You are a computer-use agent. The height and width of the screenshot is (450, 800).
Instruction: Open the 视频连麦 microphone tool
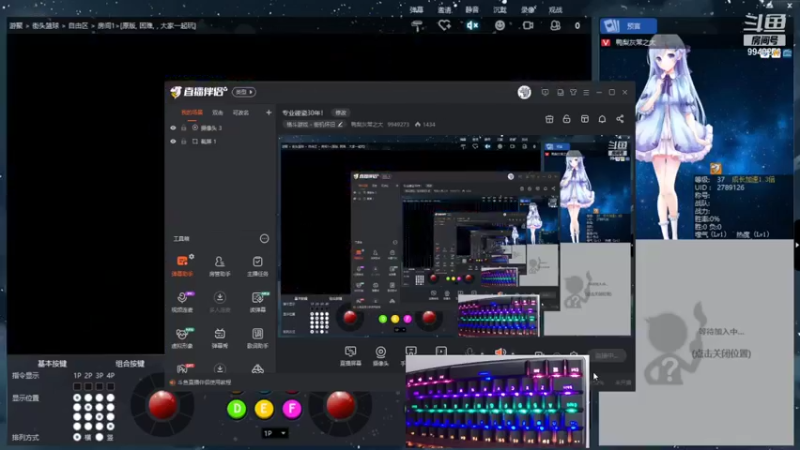pos(182,302)
